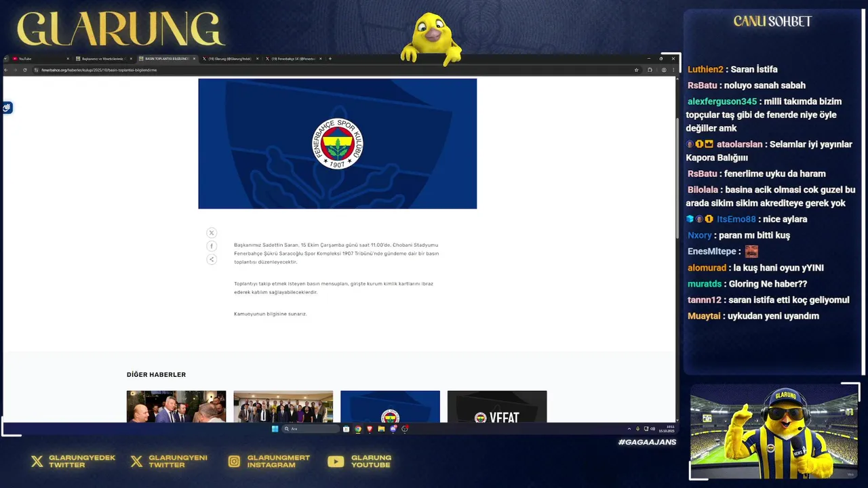
Task: Close the BASIN TOPLANTISI BİLGİLENDİRME tab
Action: 194,58
